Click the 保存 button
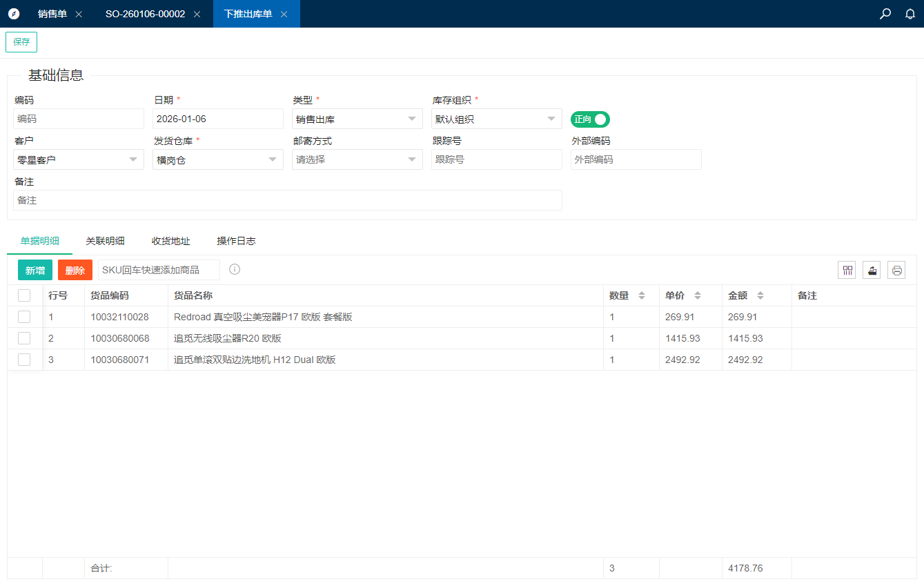 point(21,42)
